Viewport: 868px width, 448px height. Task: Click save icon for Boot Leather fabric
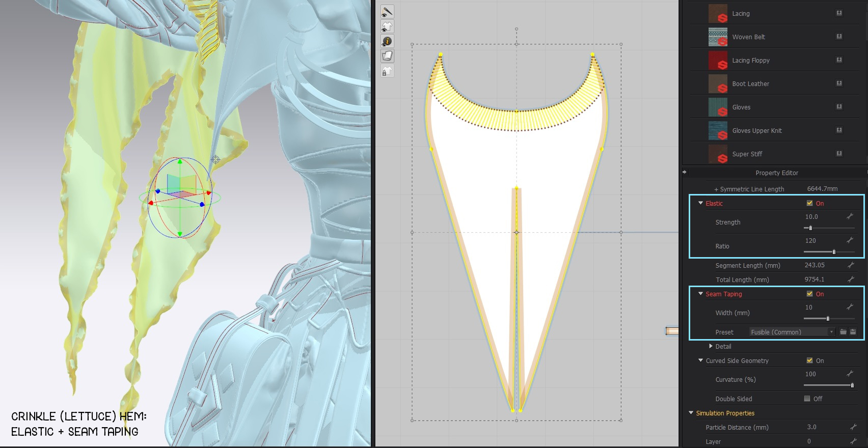tap(839, 83)
